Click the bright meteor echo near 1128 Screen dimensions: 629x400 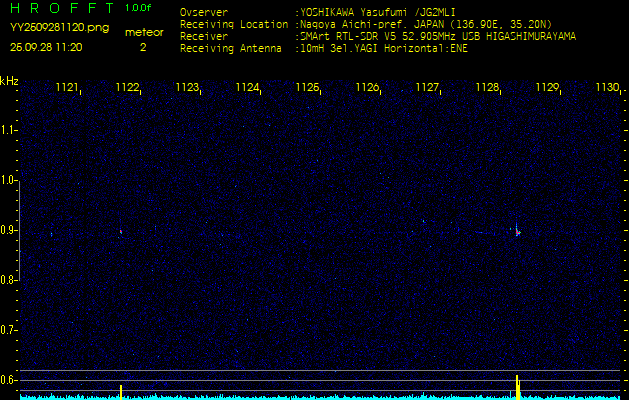(517, 231)
